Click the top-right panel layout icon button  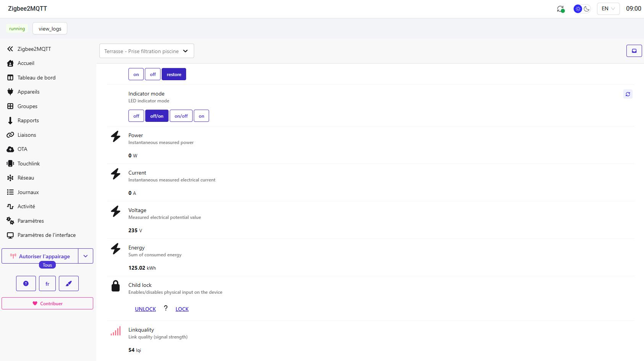click(634, 51)
